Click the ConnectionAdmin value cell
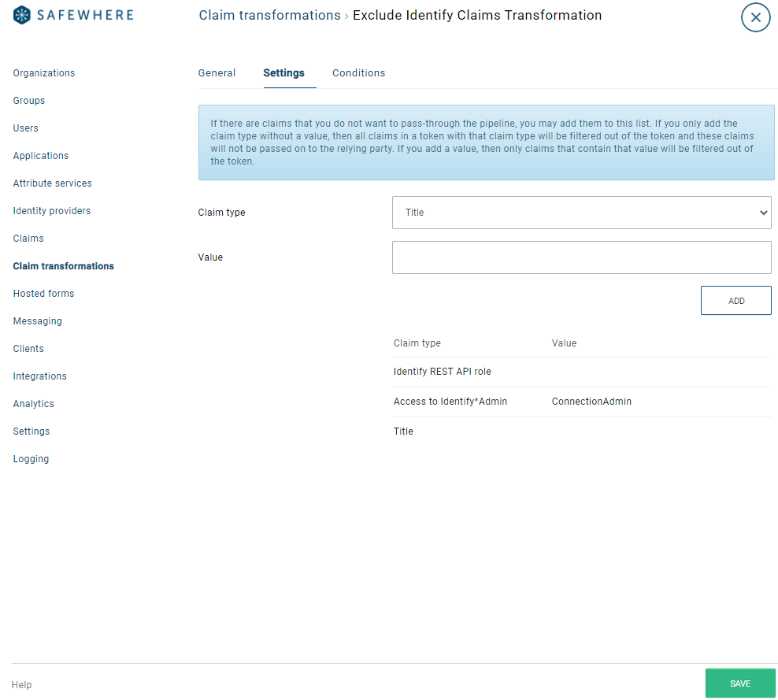 [x=591, y=402]
